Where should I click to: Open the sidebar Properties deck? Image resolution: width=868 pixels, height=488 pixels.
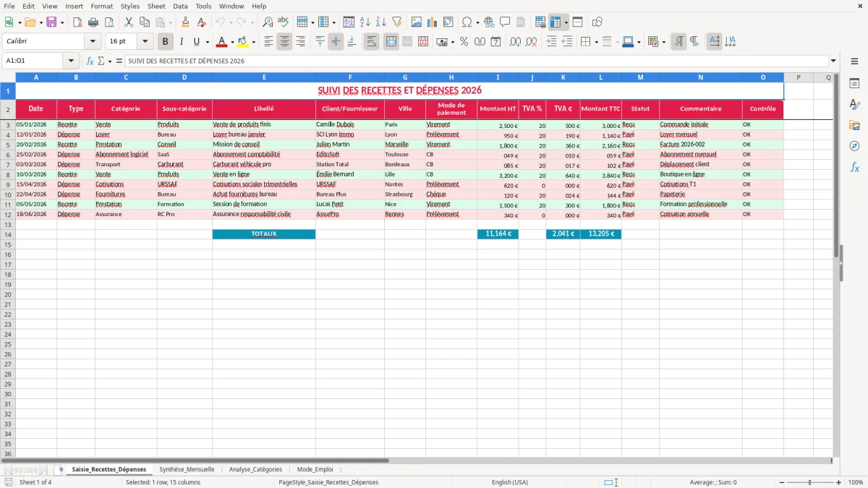[854, 84]
